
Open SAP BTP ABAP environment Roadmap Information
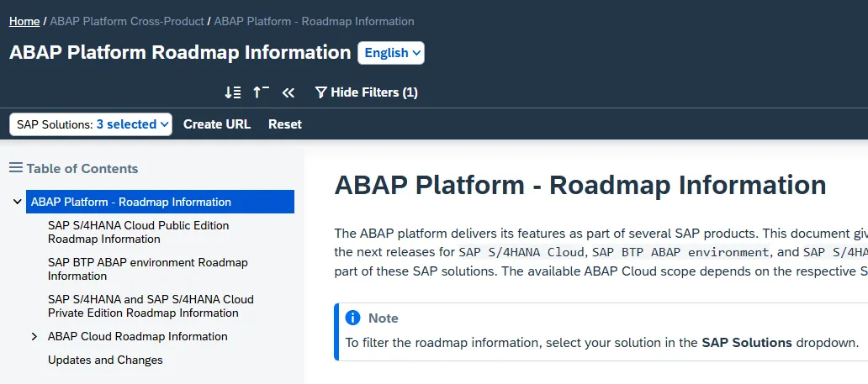click(148, 269)
